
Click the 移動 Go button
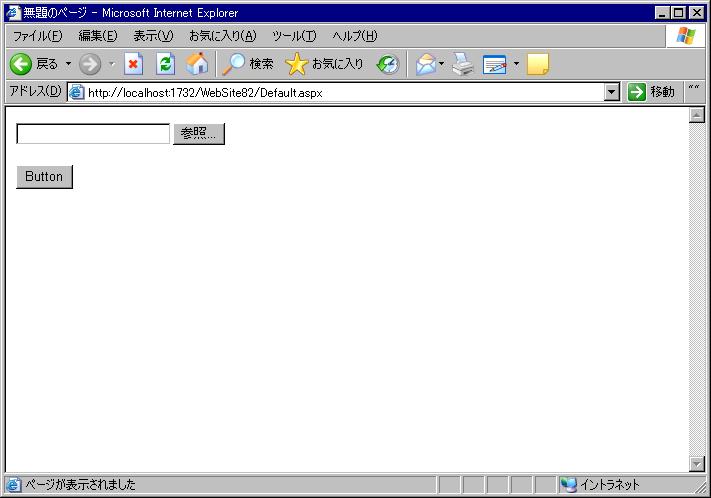[652, 92]
